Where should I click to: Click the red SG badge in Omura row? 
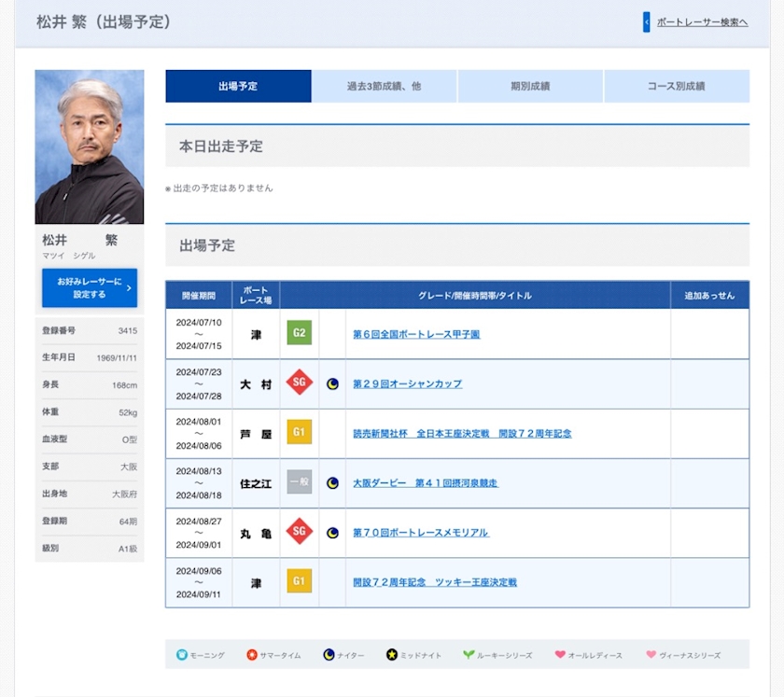click(299, 383)
